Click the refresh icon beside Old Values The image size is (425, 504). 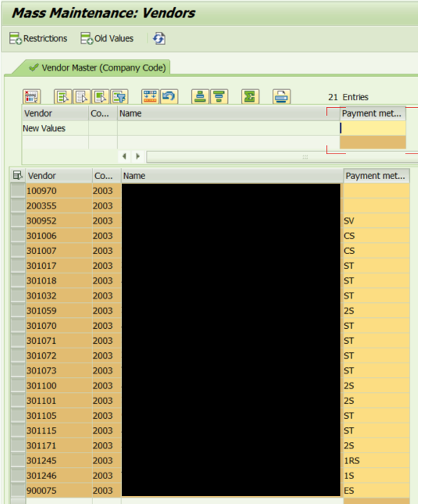[x=159, y=39]
